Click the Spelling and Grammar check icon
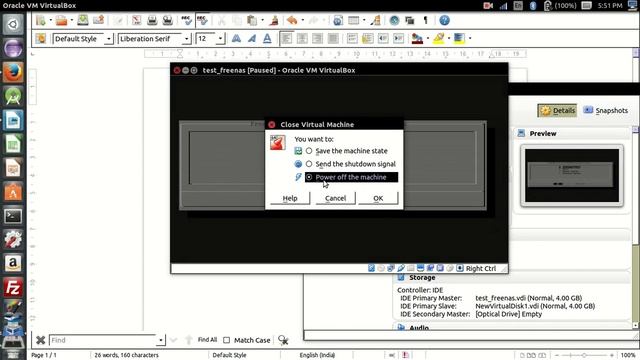The height and width of the screenshot is (360, 640). 186,20
